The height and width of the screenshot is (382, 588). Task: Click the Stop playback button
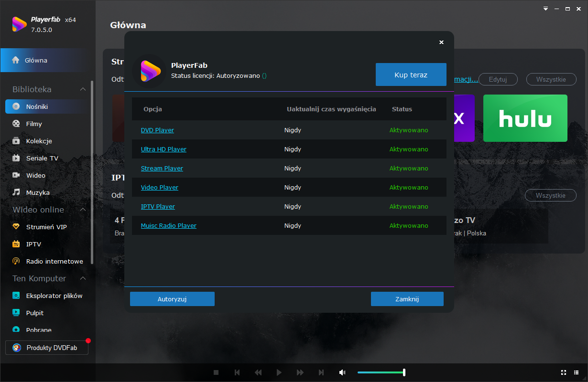tap(216, 372)
